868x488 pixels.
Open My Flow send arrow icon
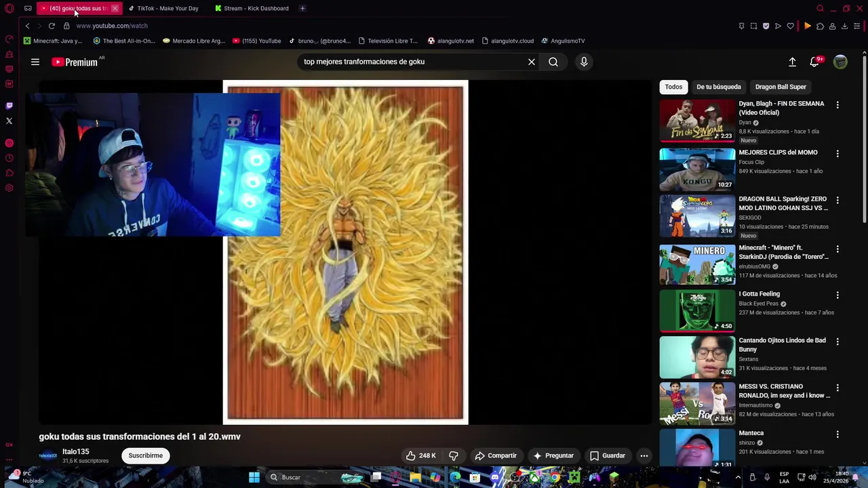778,26
